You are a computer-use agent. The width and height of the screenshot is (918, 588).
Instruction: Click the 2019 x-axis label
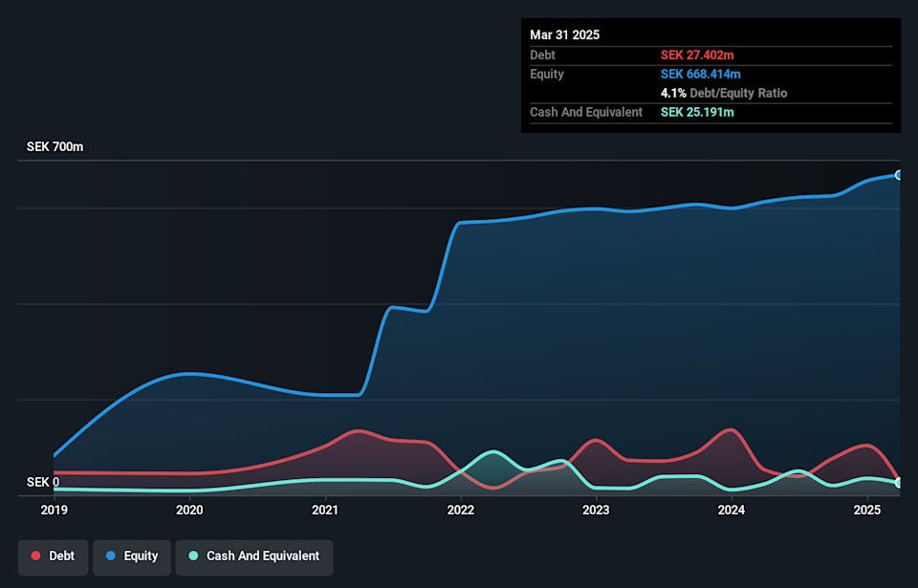point(54,511)
